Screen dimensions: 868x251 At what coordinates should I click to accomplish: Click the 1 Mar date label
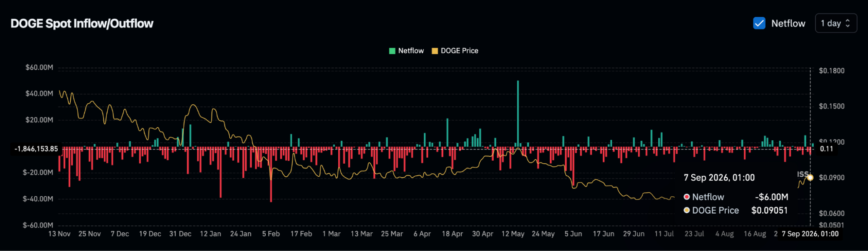point(331,234)
